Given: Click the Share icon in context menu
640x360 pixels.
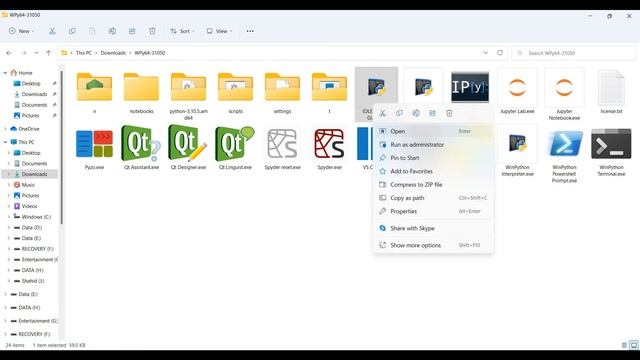Looking at the screenshot, I should point(433,113).
